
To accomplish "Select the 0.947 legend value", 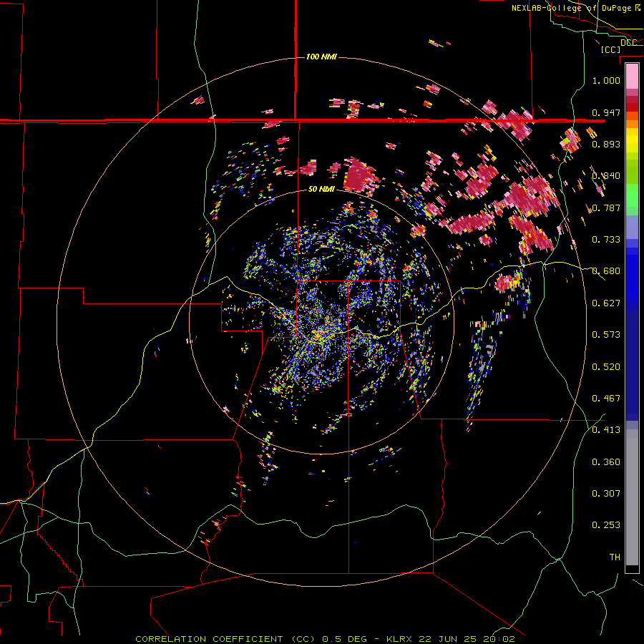I will (606, 112).
